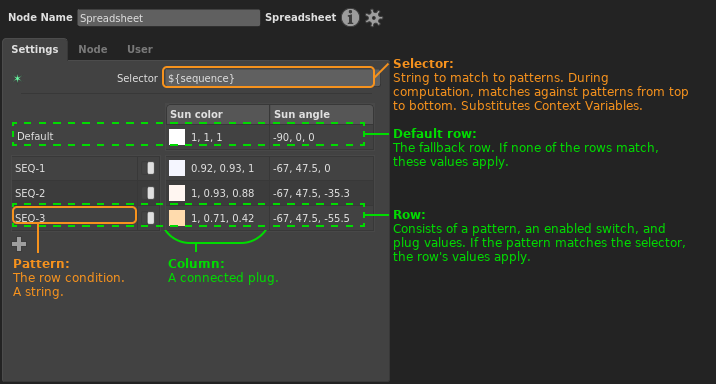Click the Selector ${sequence} input field

pyautogui.click(x=268, y=78)
